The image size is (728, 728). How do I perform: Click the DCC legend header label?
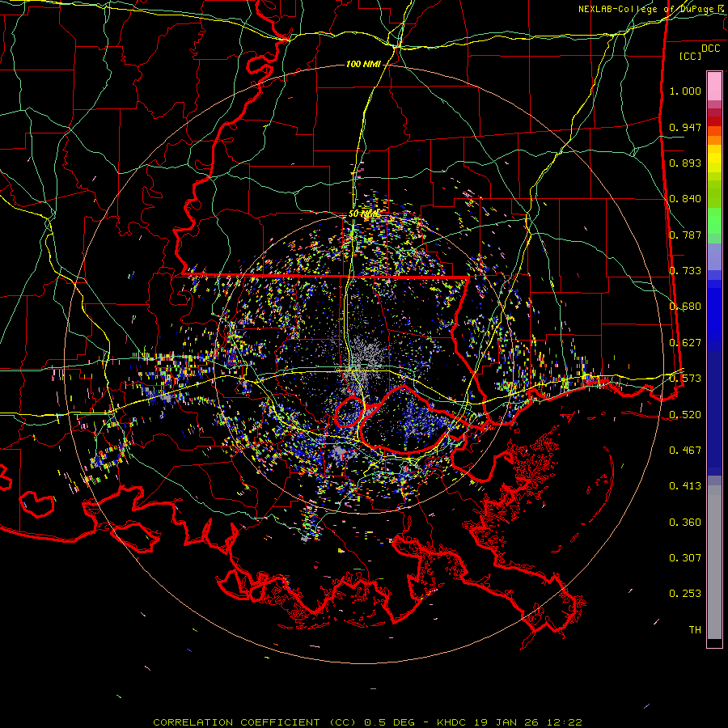[x=710, y=49]
